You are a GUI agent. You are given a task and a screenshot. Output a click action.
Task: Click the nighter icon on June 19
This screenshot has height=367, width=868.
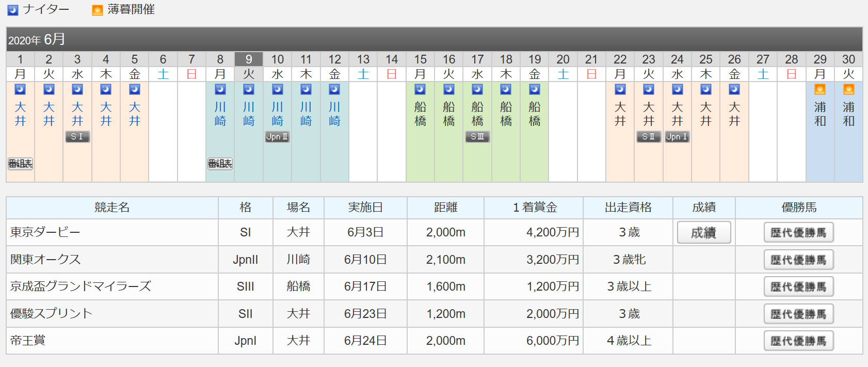(x=535, y=89)
